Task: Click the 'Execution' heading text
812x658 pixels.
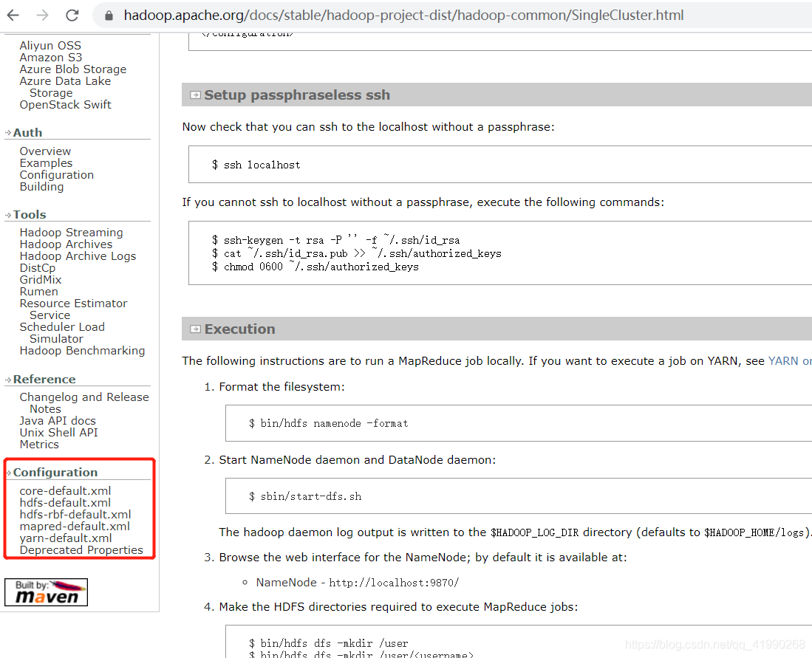Action: [x=240, y=329]
